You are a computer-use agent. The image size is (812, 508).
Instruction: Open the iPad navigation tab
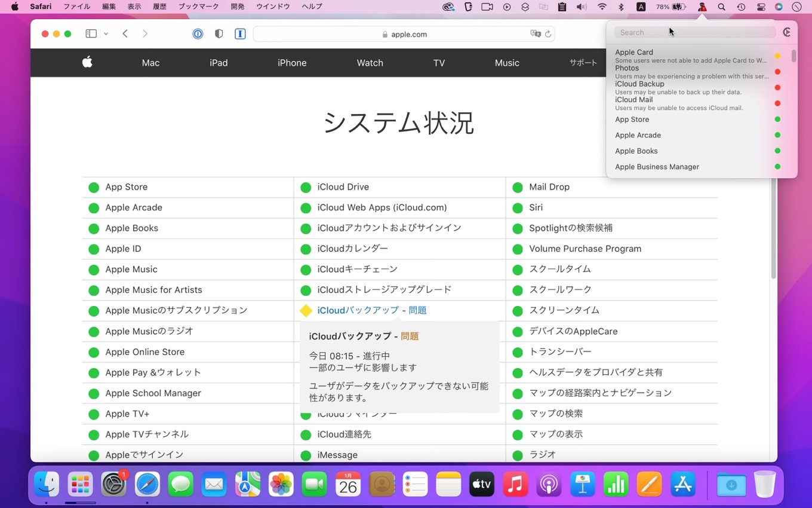219,63
